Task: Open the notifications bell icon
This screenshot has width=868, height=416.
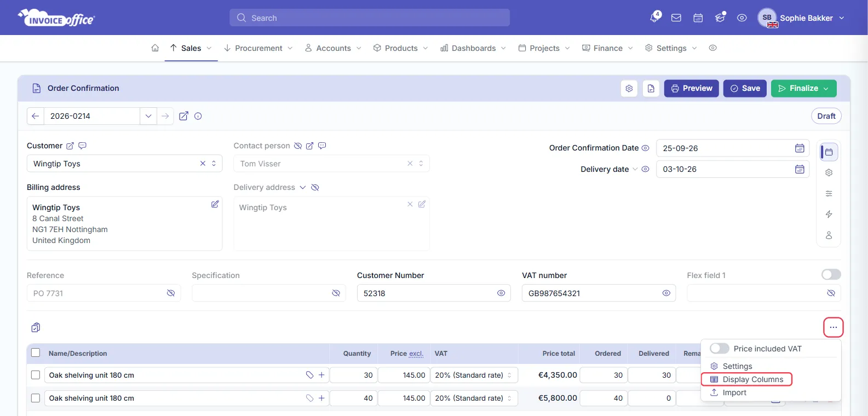Action: coord(654,18)
